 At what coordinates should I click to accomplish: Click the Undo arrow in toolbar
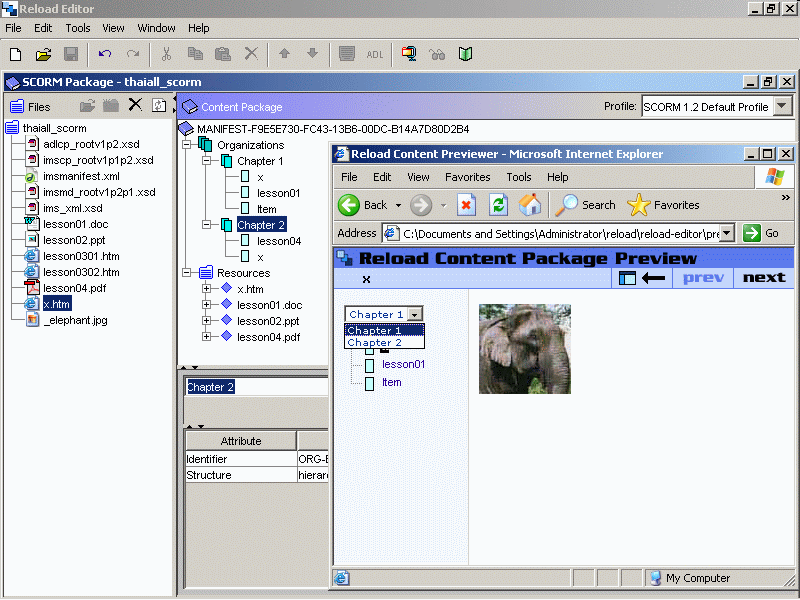[105, 54]
